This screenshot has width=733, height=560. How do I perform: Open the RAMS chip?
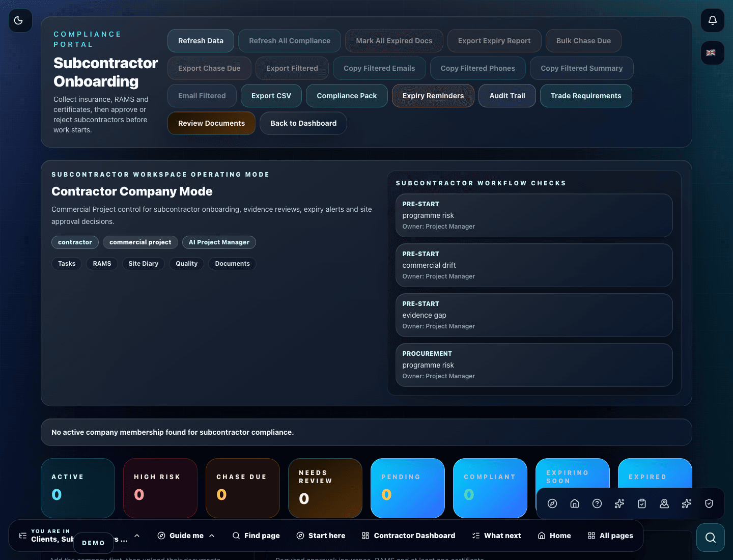pyautogui.click(x=102, y=264)
